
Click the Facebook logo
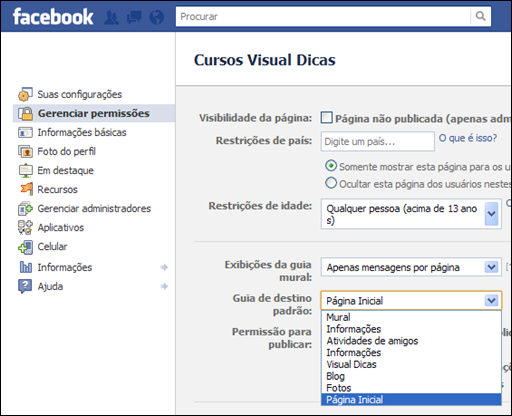(x=53, y=17)
